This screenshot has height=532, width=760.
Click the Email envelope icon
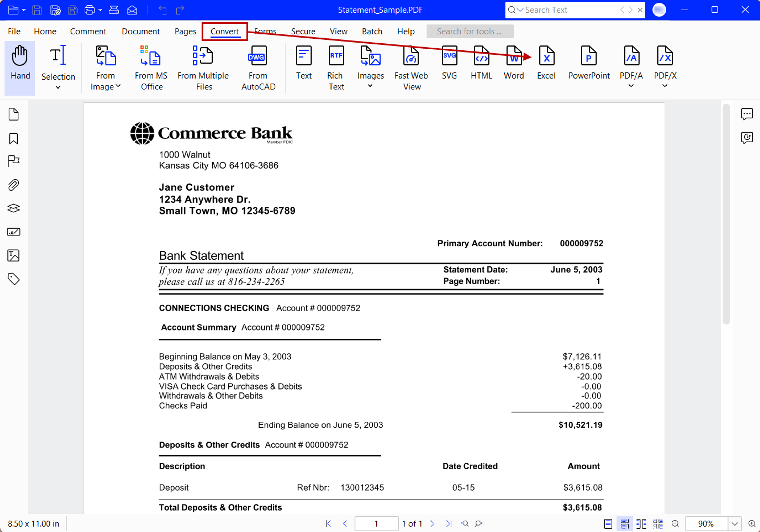click(132, 10)
